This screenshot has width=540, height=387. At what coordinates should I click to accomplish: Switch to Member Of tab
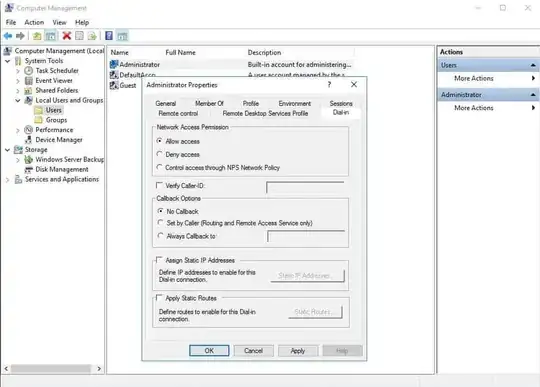click(x=209, y=103)
